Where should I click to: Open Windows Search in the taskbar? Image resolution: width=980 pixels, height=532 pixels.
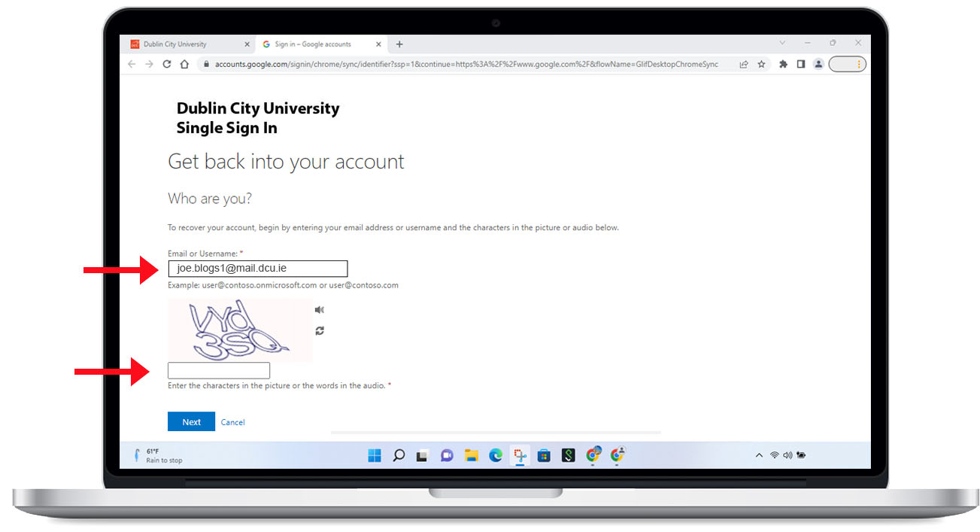399,455
